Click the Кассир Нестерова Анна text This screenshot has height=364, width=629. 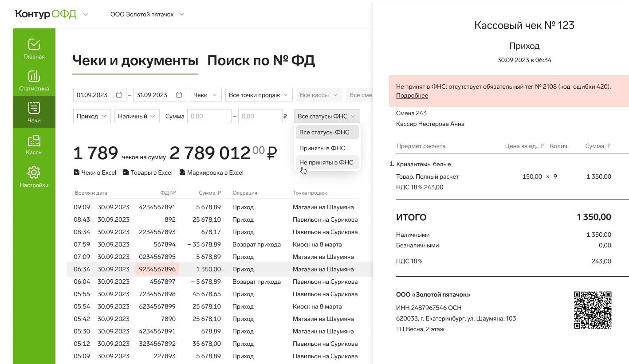[430, 124]
